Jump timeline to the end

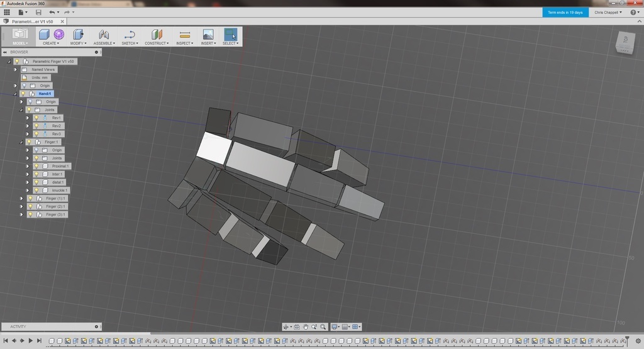tap(39, 340)
